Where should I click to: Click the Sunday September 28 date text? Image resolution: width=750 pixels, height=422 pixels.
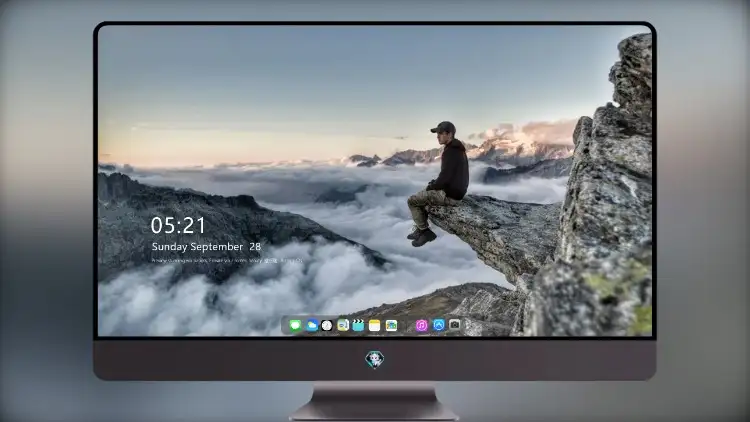[x=206, y=247]
